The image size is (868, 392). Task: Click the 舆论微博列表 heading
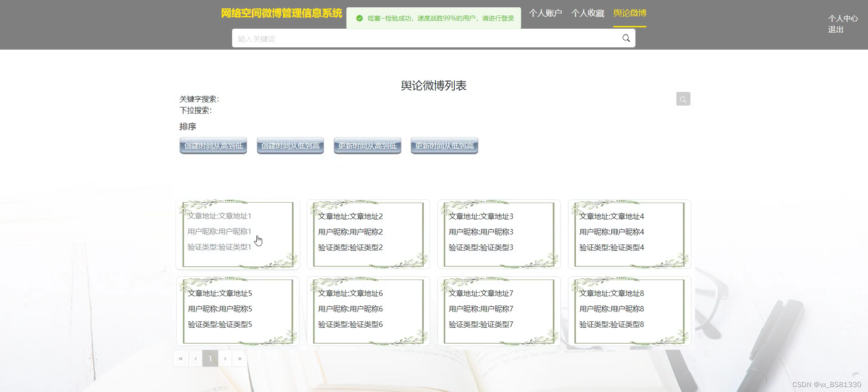(x=434, y=86)
